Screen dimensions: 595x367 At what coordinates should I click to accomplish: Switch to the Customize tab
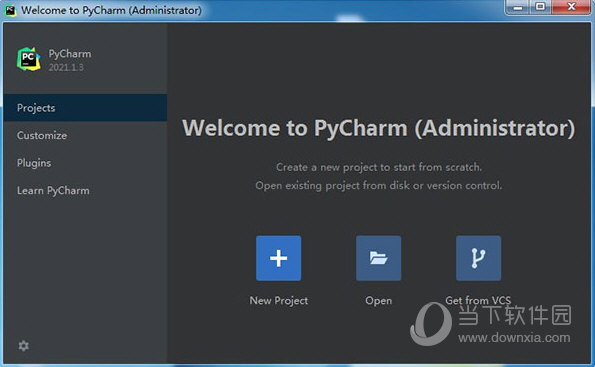pyautogui.click(x=85, y=135)
